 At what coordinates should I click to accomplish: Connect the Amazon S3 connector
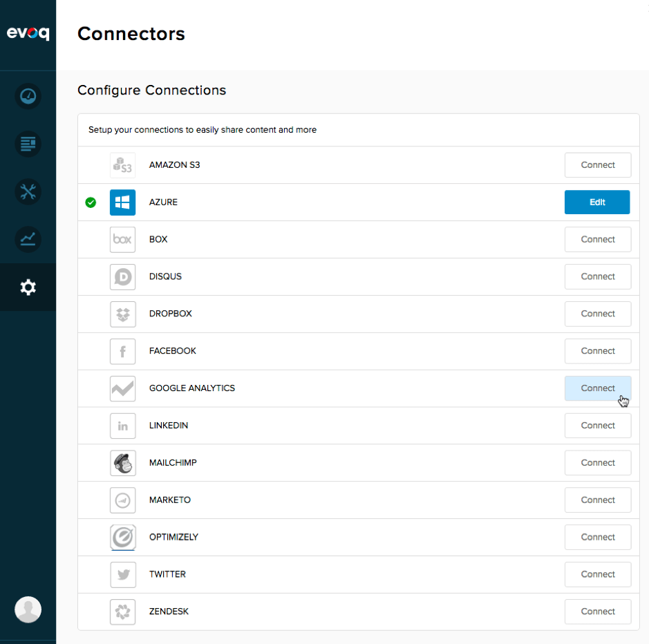pos(598,164)
